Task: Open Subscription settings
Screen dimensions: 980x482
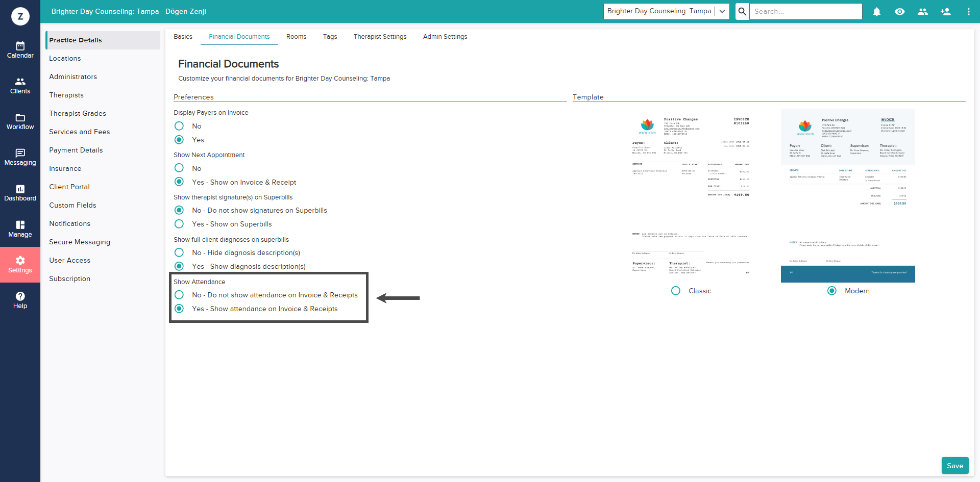Action: tap(103, 279)
